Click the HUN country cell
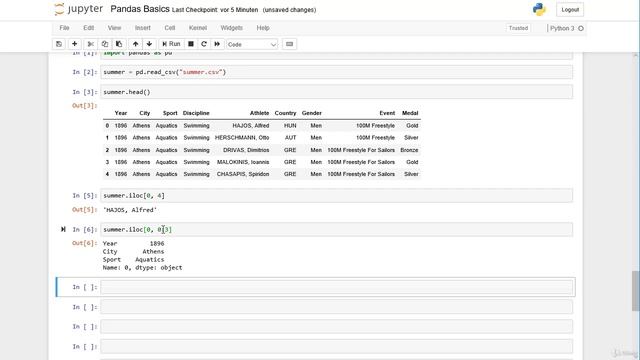The image size is (640, 360). pos(290,126)
